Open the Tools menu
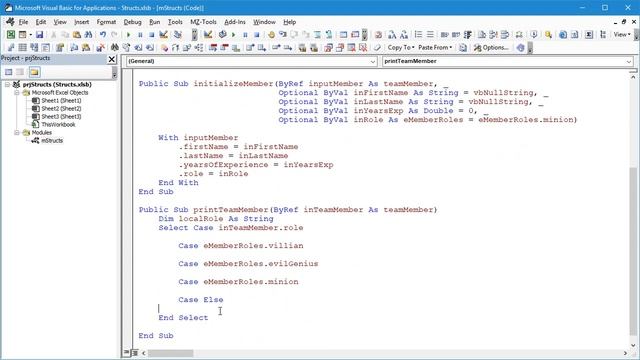This screenshot has width=640, height=360. click(x=175, y=22)
